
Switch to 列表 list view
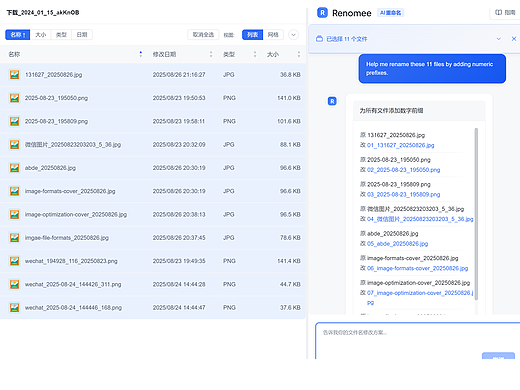(252, 35)
